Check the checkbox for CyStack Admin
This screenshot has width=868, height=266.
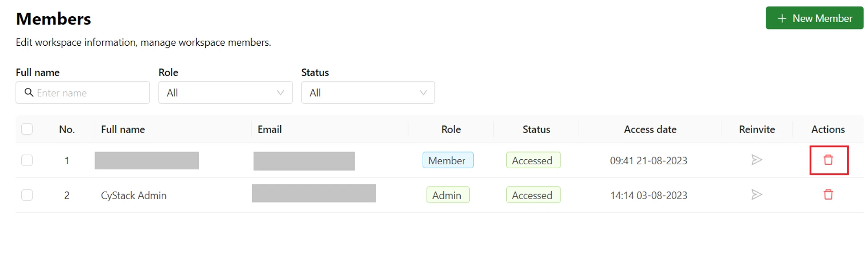point(27,195)
